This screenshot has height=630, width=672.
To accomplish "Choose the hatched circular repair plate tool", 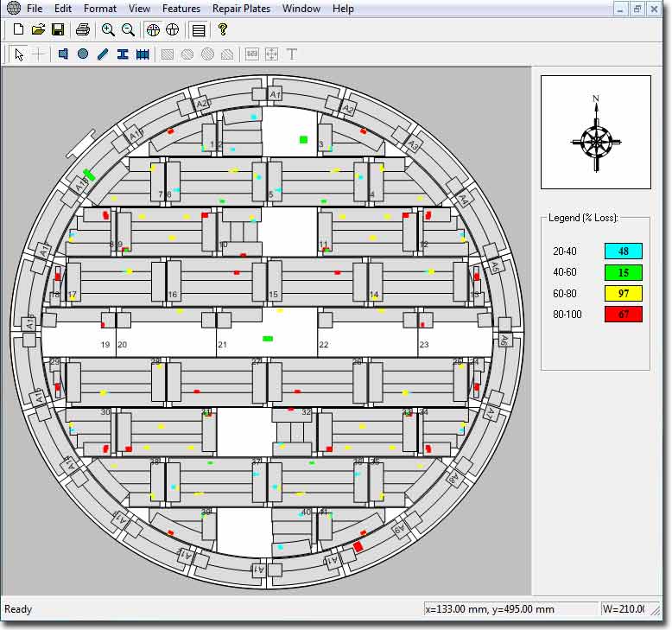I will pos(208,54).
